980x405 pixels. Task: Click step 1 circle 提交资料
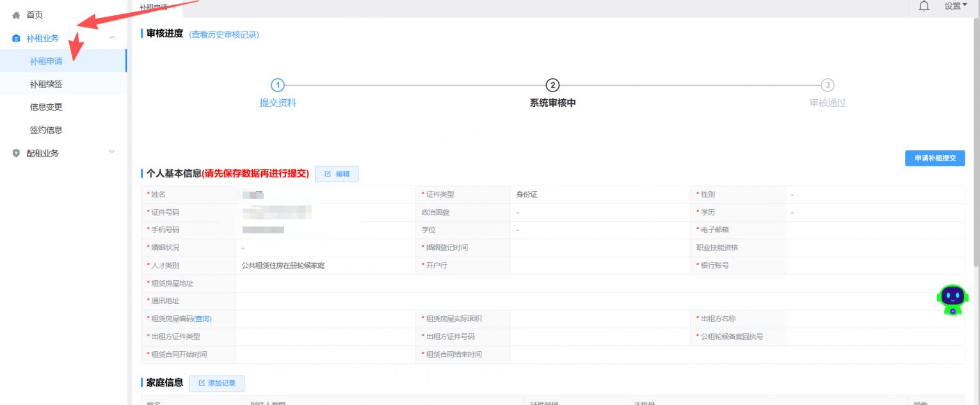point(277,85)
